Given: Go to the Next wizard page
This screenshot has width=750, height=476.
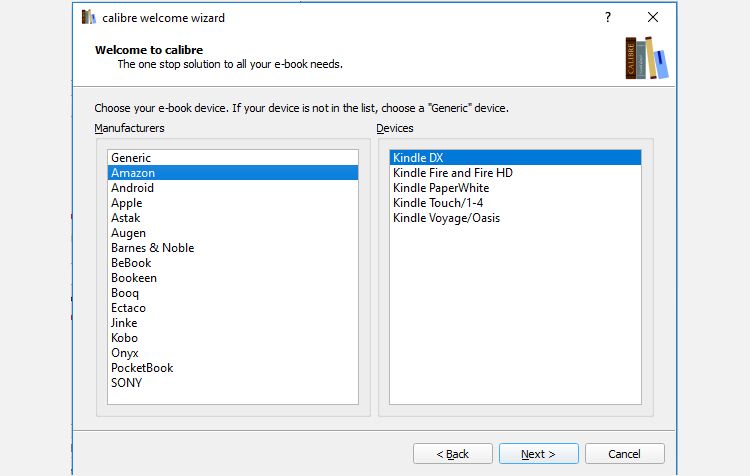Looking at the screenshot, I should pos(539,454).
